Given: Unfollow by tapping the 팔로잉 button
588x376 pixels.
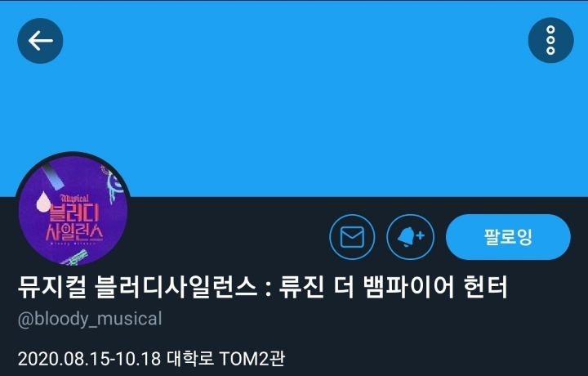Looking at the screenshot, I should click(x=508, y=237).
